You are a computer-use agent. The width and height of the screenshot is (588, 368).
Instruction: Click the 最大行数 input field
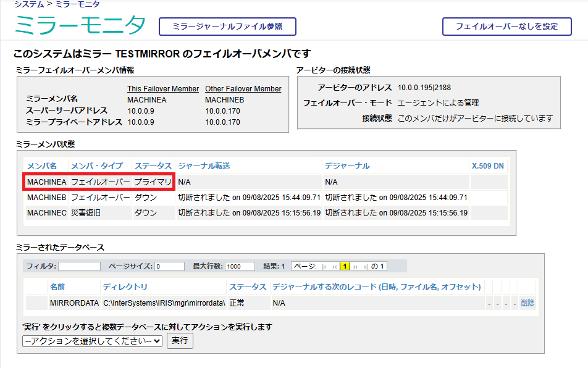click(240, 266)
